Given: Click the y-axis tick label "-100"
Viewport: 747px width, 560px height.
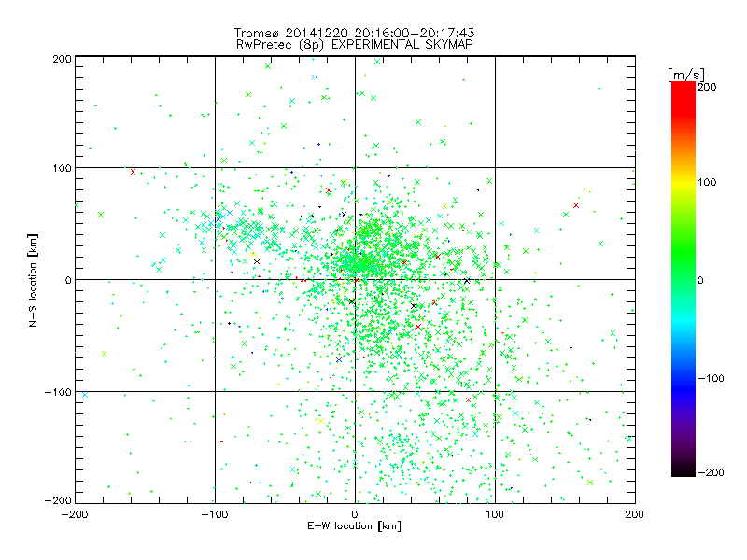Looking at the screenshot, I should click(58, 392).
